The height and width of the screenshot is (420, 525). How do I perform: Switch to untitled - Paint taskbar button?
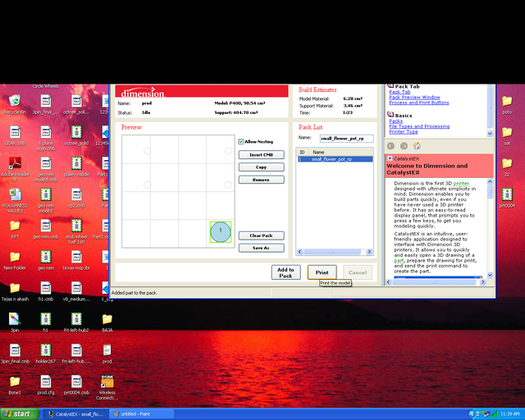click(x=142, y=414)
